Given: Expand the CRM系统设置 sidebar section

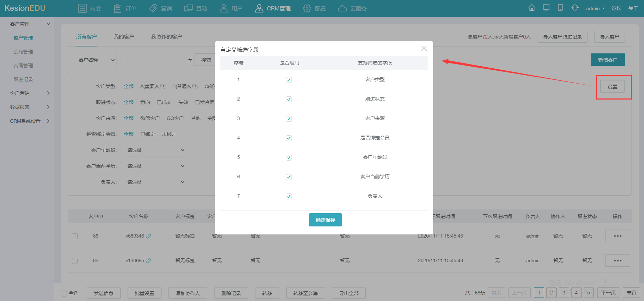Looking at the screenshot, I should tap(31, 121).
